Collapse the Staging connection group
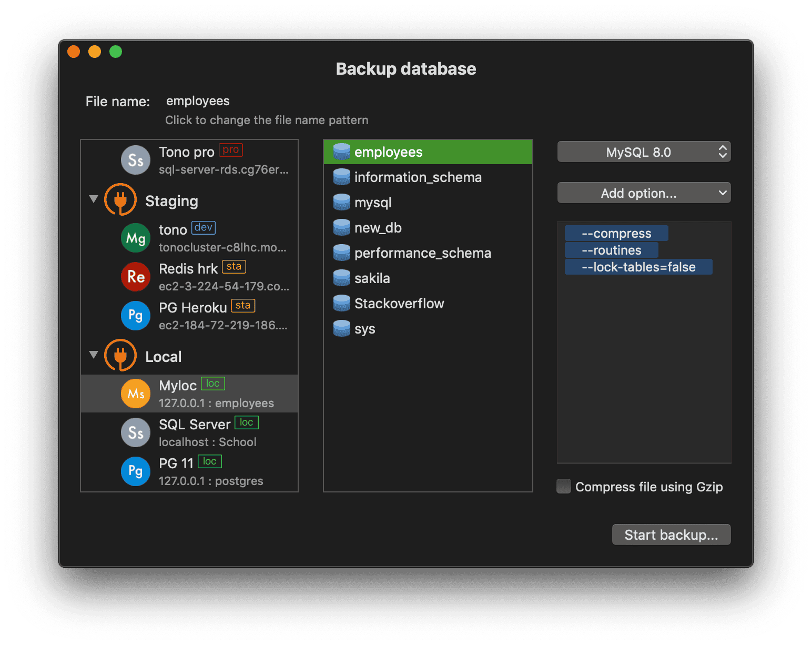The image size is (812, 645). (x=94, y=199)
